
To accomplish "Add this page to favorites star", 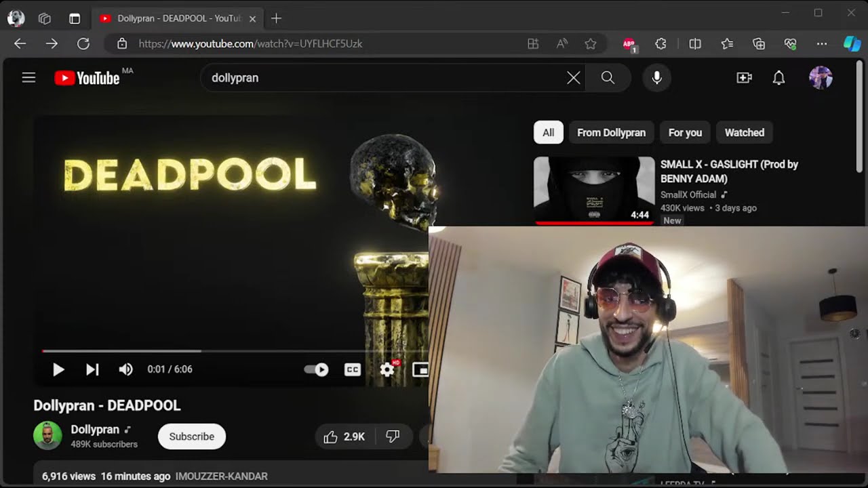I will tap(591, 43).
